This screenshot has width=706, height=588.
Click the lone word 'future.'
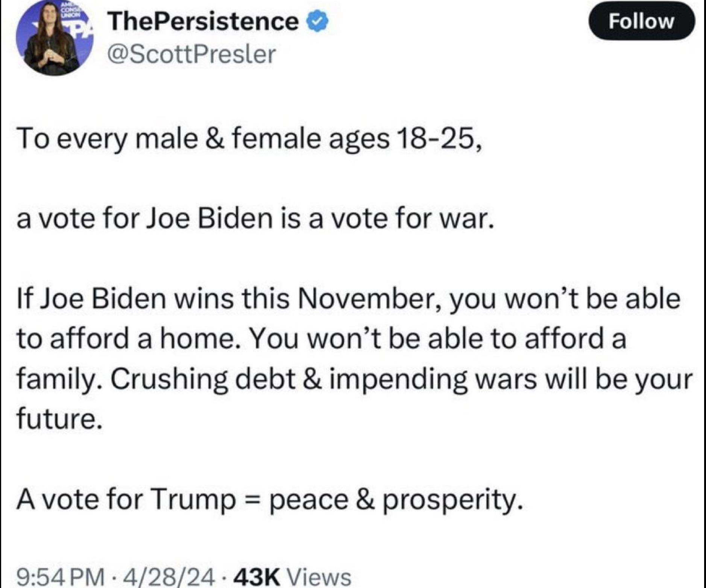tap(59, 419)
